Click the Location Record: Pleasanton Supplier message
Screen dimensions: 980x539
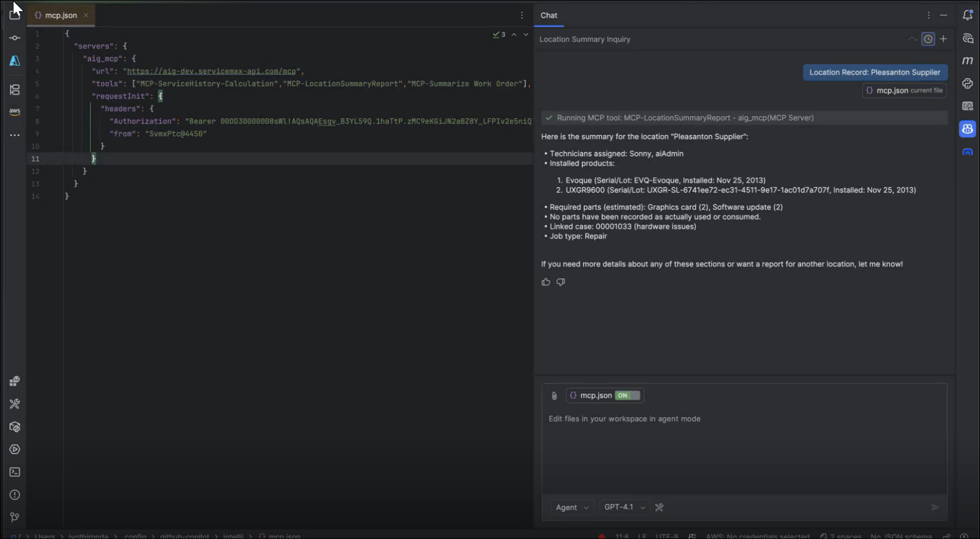(875, 72)
